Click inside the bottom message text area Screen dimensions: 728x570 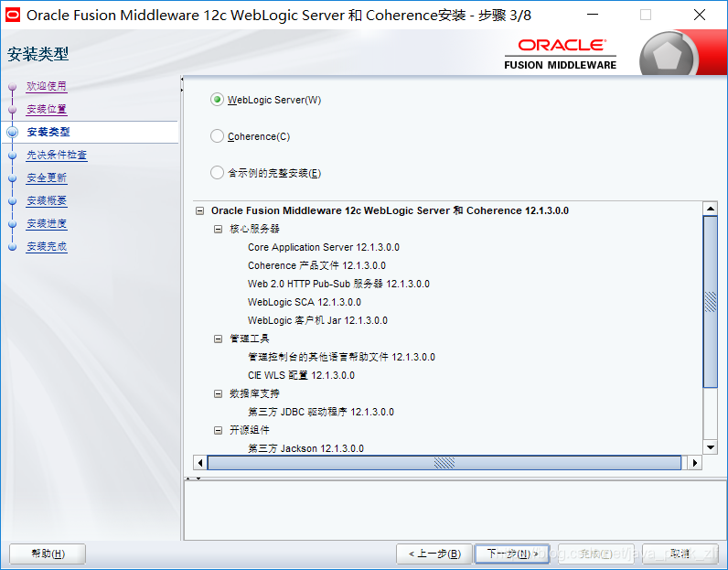455,511
